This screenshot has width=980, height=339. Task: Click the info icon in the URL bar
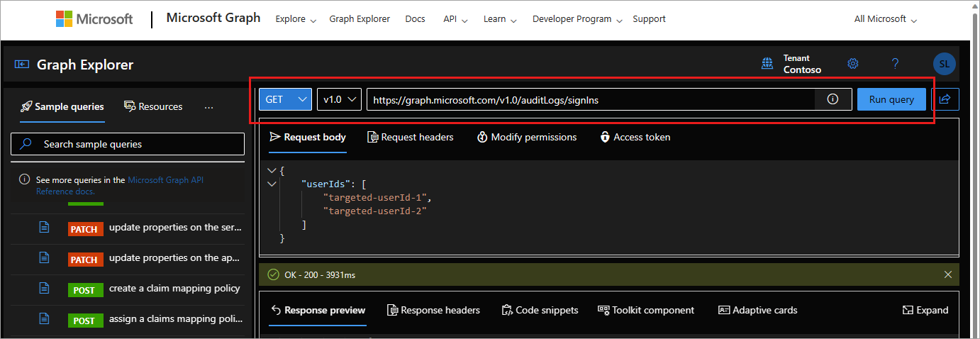833,99
